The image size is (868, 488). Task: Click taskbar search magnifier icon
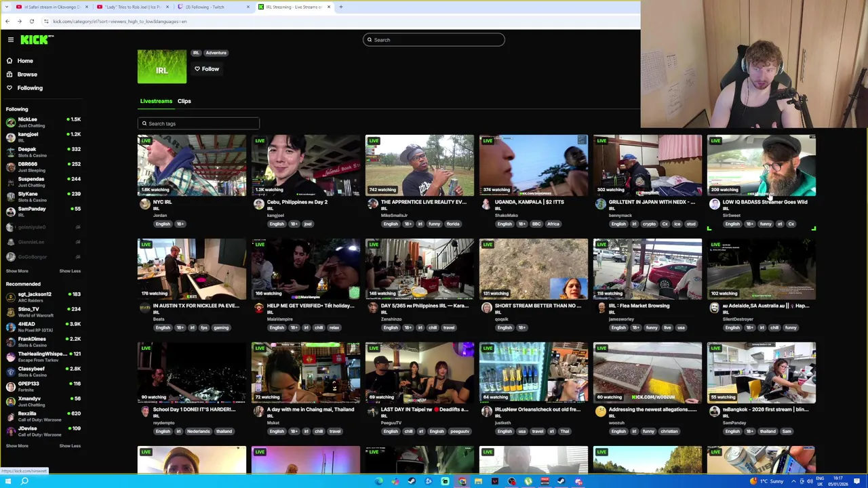pos(24,481)
